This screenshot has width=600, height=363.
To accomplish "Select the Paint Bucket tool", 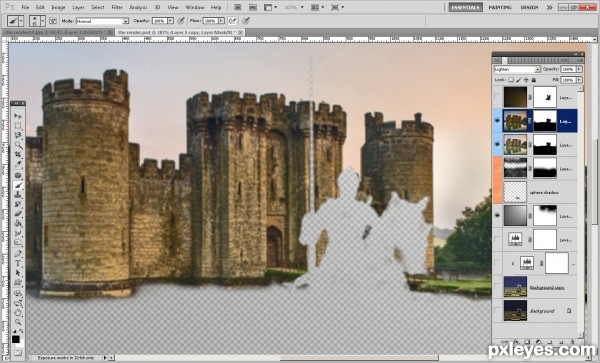I will coord(18,223).
